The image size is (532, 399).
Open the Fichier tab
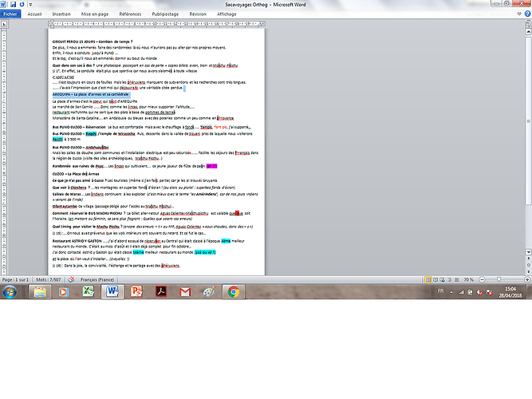(x=10, y=14)
